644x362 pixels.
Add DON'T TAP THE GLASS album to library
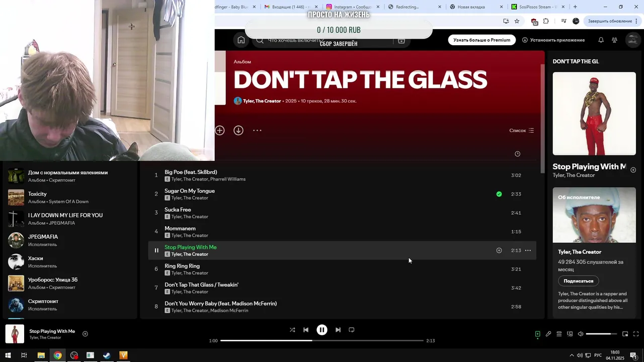220,130
